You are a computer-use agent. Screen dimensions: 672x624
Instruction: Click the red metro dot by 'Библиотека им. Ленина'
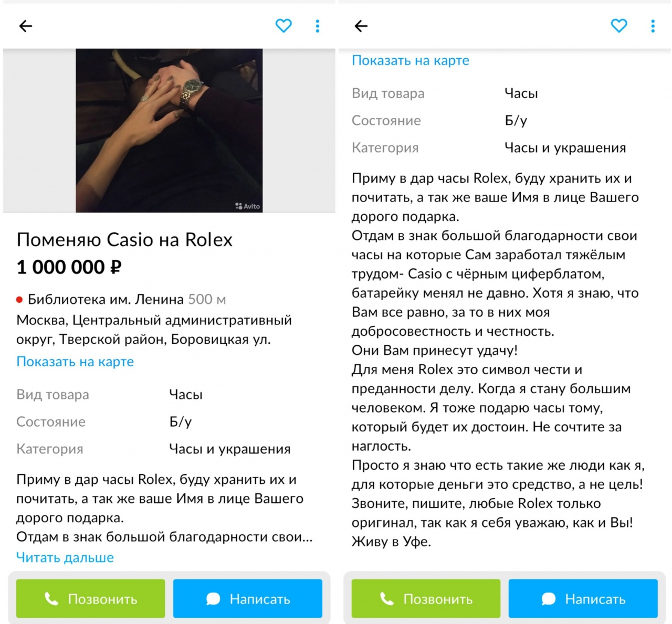point(19,300)
